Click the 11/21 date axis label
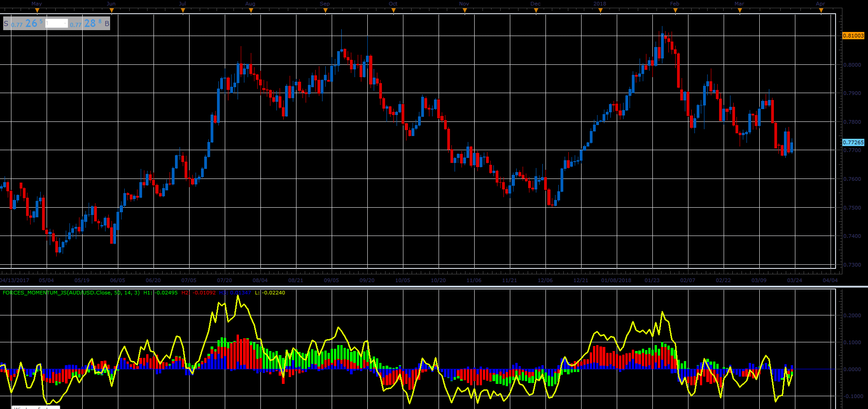 (509, 280)
